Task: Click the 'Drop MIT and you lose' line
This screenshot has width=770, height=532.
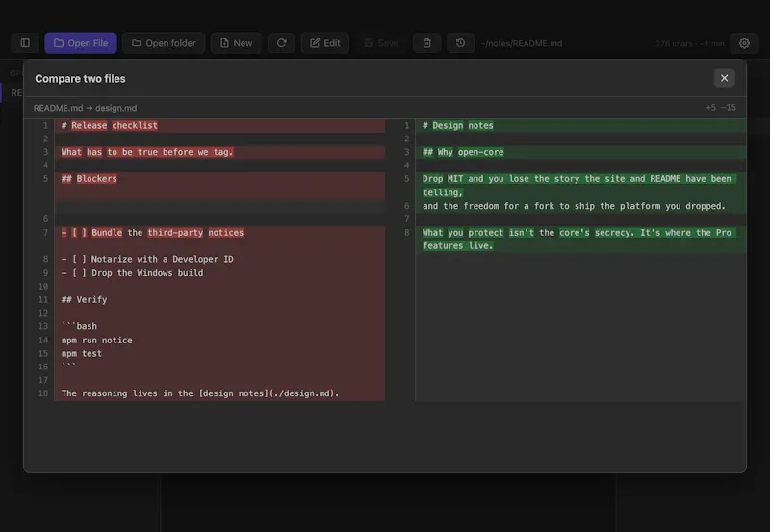Action: pos(581,186)
